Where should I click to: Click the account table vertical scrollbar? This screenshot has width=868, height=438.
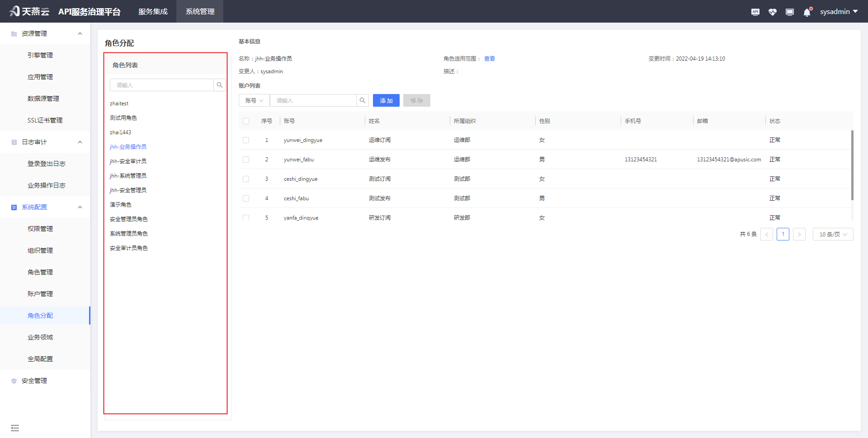pos(852,165)
